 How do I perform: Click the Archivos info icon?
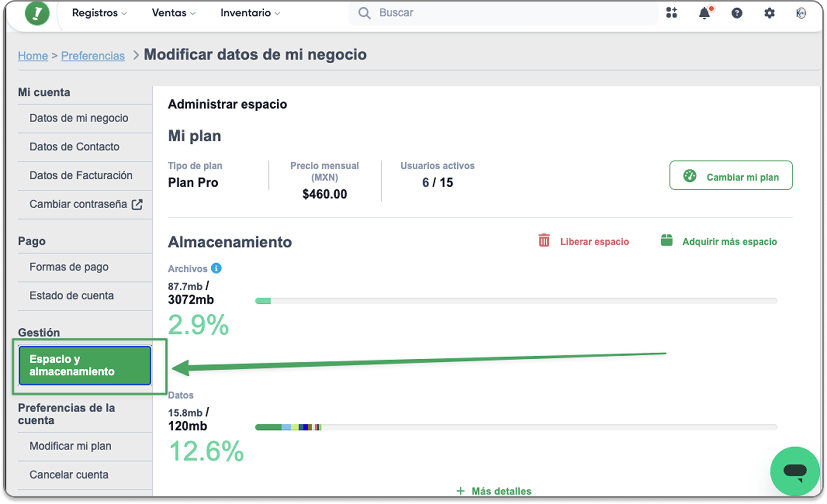click(216, 268)
